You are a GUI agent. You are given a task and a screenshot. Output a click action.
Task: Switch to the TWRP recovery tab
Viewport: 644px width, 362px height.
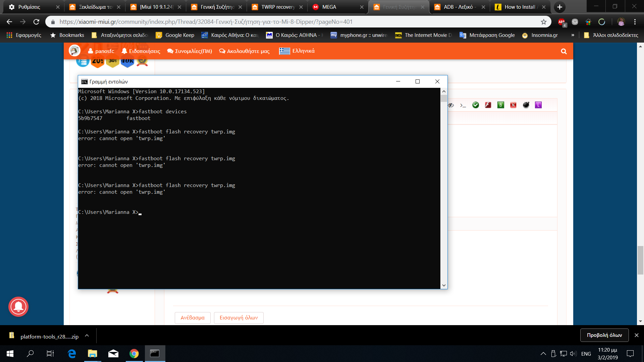point(278,7)
